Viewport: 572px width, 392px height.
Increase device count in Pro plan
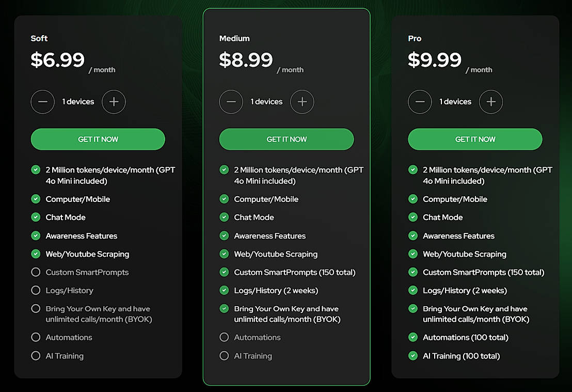click(x=491, y=102)
